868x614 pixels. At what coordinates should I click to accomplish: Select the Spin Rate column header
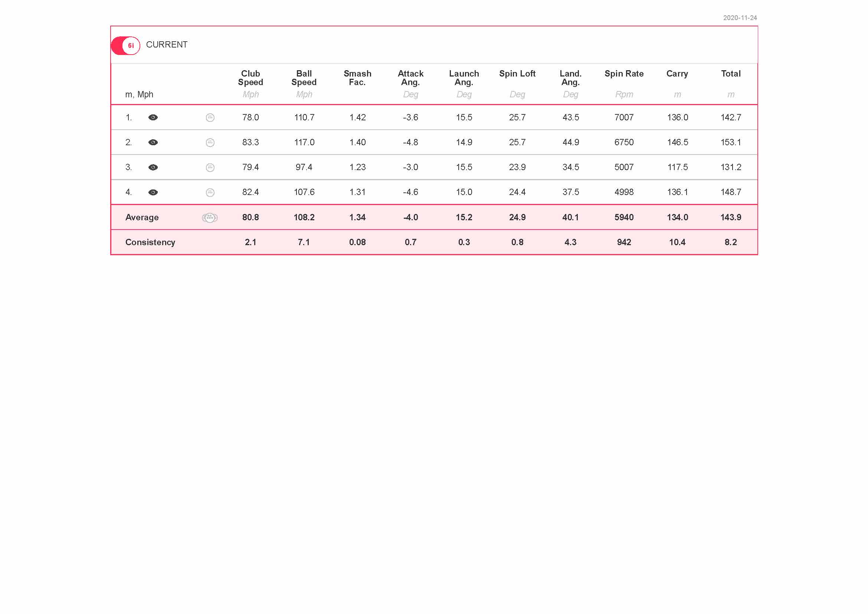[624, 74]
